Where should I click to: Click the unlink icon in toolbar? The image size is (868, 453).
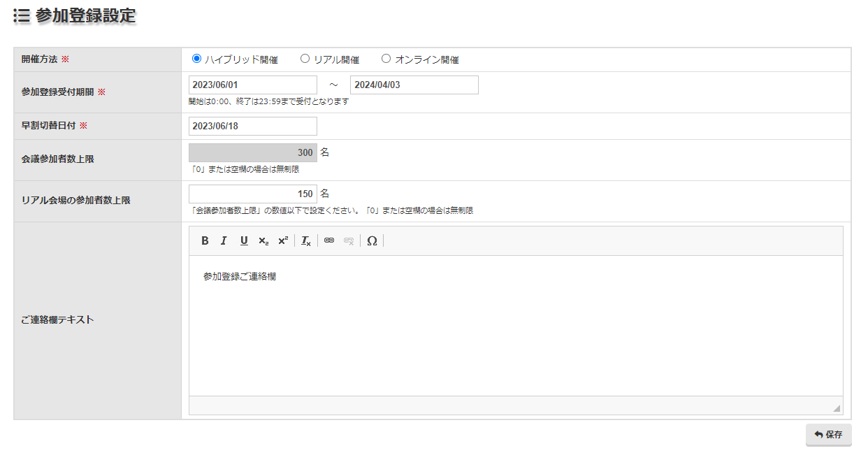[349, 240]
